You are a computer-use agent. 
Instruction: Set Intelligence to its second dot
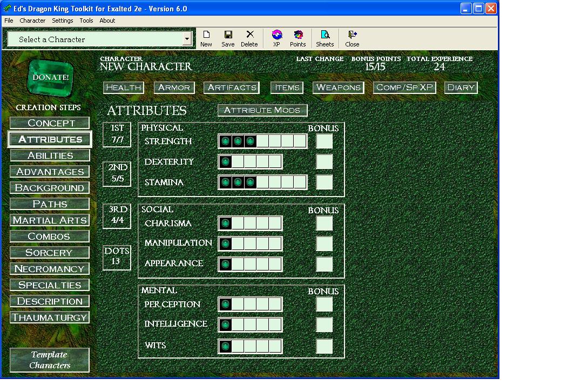click(238, 325)
